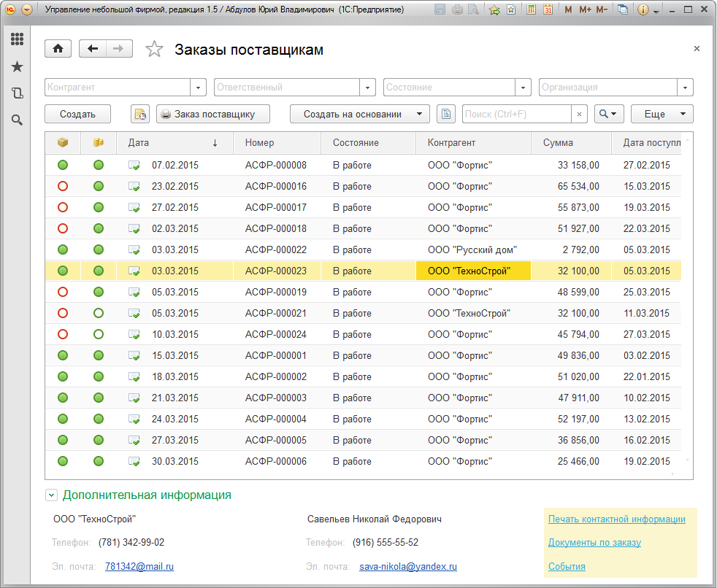This screenshot has width=717, height=588.
Task: Go back with the left arrow button
Action: 93,49
